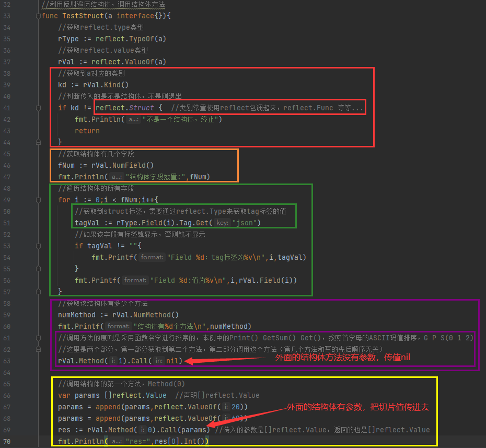This screenshot has width=486, height=448.
Task: Place cursor on 'reflect.TypeOf(a)' call
Action: (131, 39)
